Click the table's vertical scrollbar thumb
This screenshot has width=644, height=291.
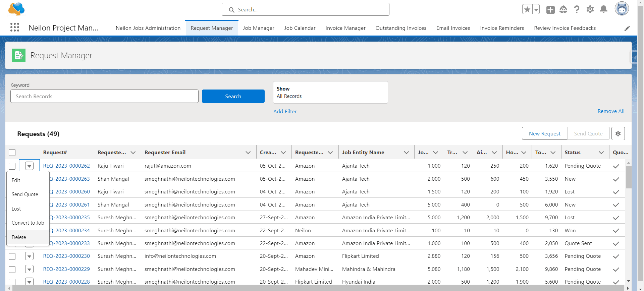629,177
